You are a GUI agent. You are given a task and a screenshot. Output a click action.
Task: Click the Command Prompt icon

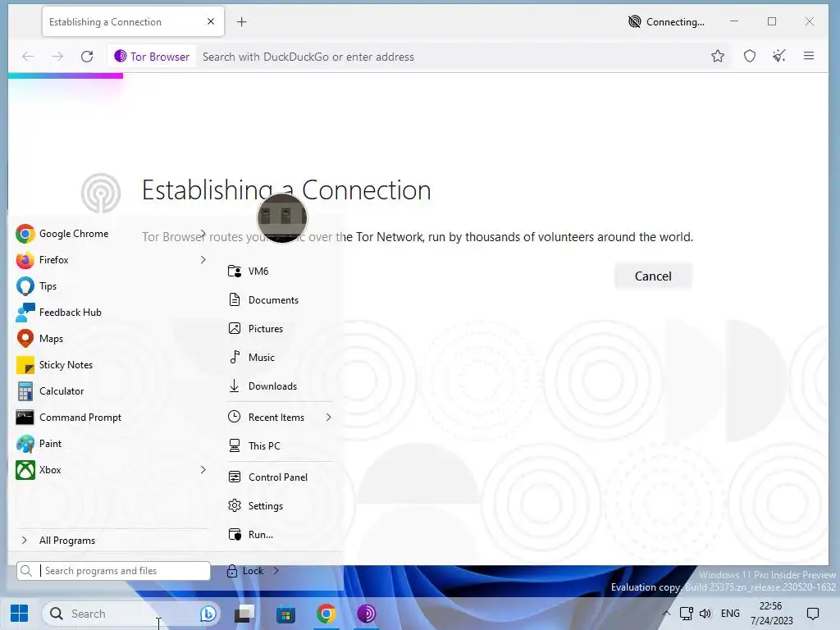tap(25, 418)
